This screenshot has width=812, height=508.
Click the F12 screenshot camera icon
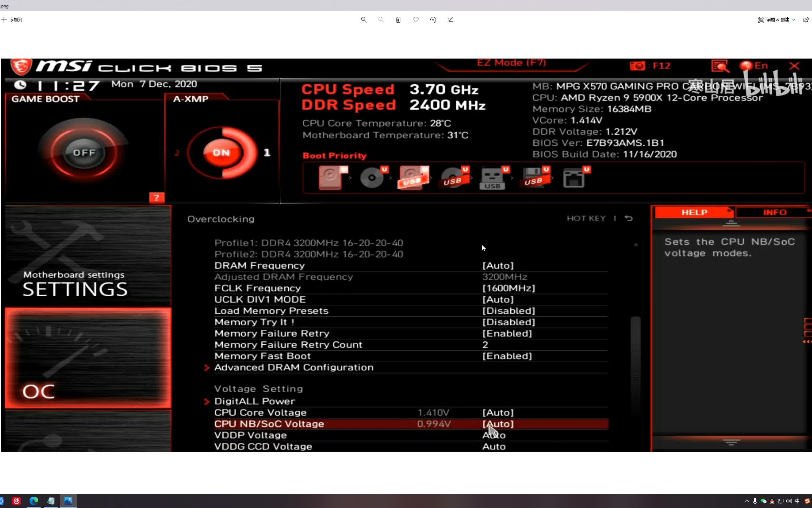click(x=637, y=66)
